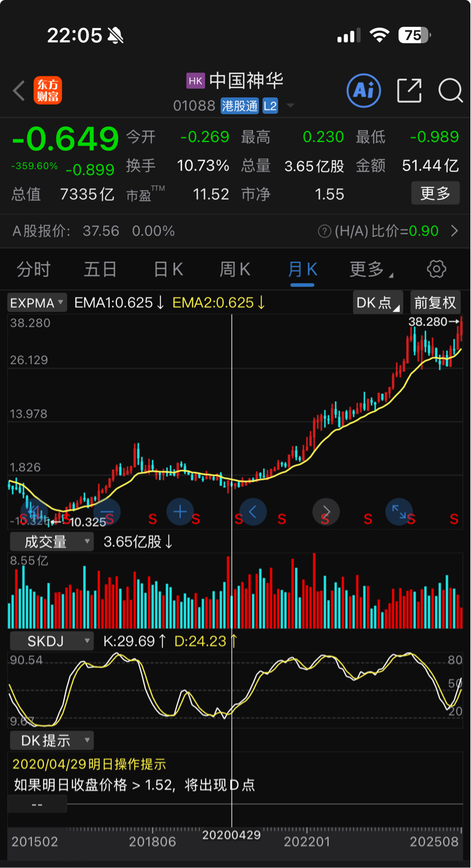Tap the large price -0.649
Screen dimensions: 471x868
click(65, 139)
